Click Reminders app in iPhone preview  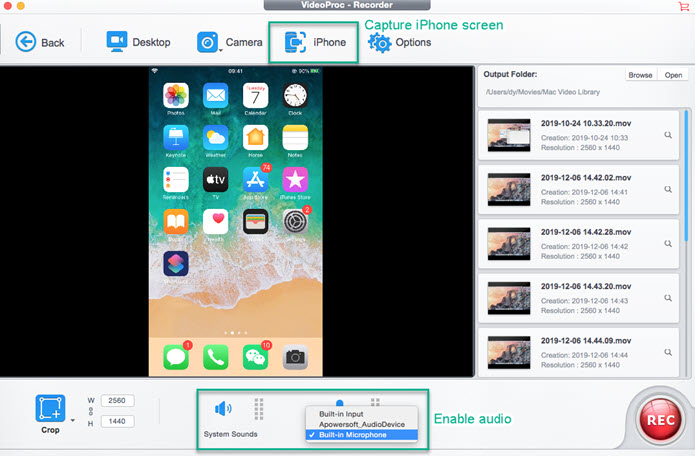coord(176,179)
